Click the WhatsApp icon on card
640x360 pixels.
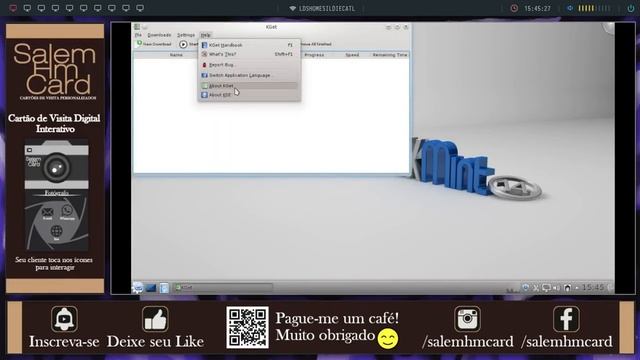click(x=67, y=211)
